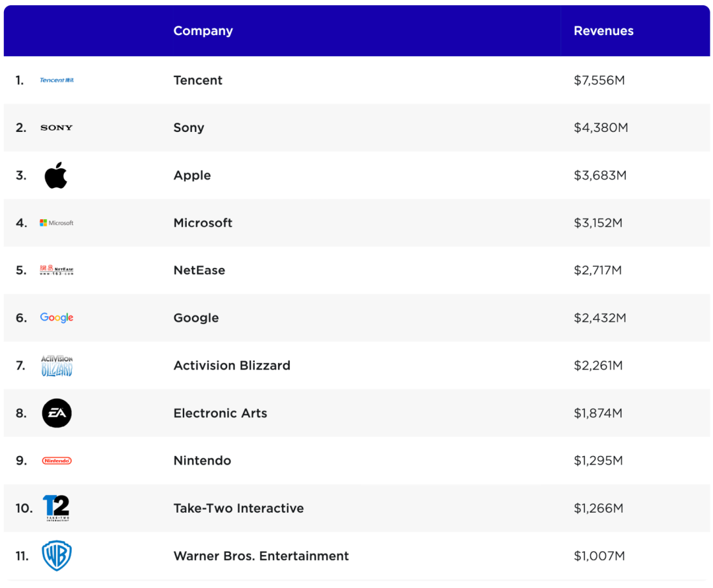The image size is (713, 588).
Task: Click the Take-Two T2 logo
Action: (56, 508)
